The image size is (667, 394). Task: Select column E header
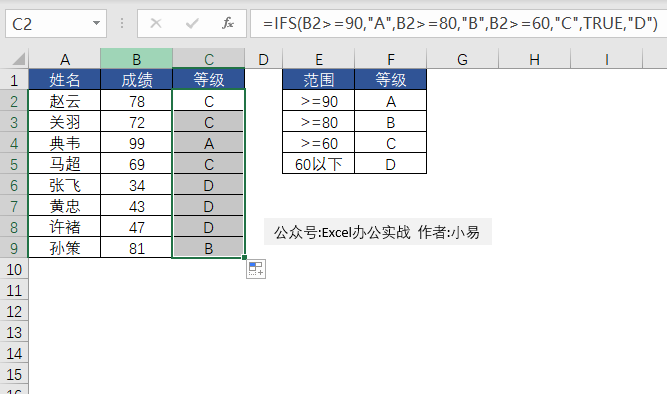(x=319, y=59)
